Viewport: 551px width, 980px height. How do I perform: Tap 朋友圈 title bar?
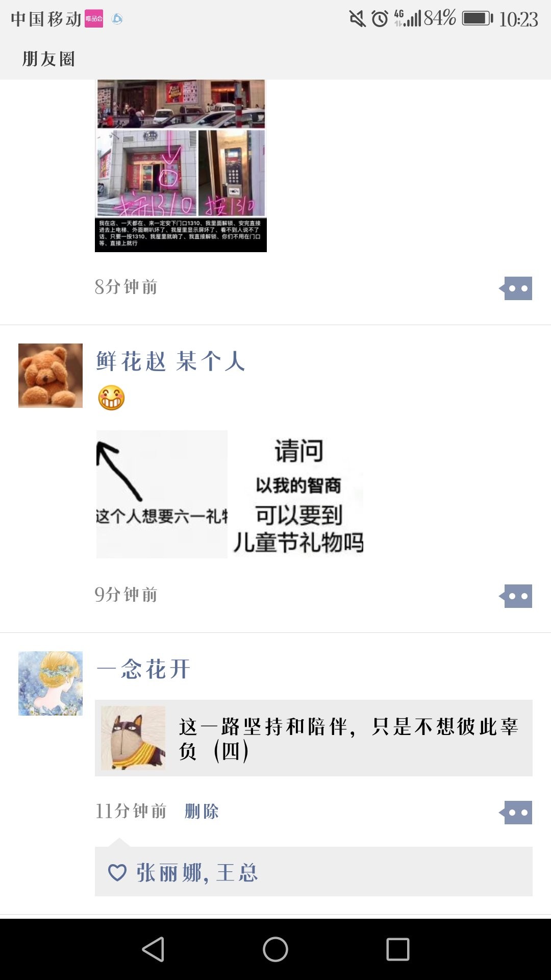49,59
